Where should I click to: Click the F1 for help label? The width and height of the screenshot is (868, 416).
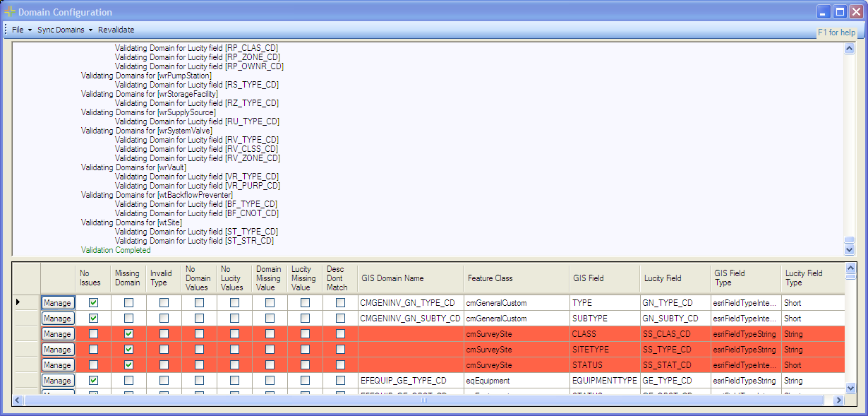(836, 32)
